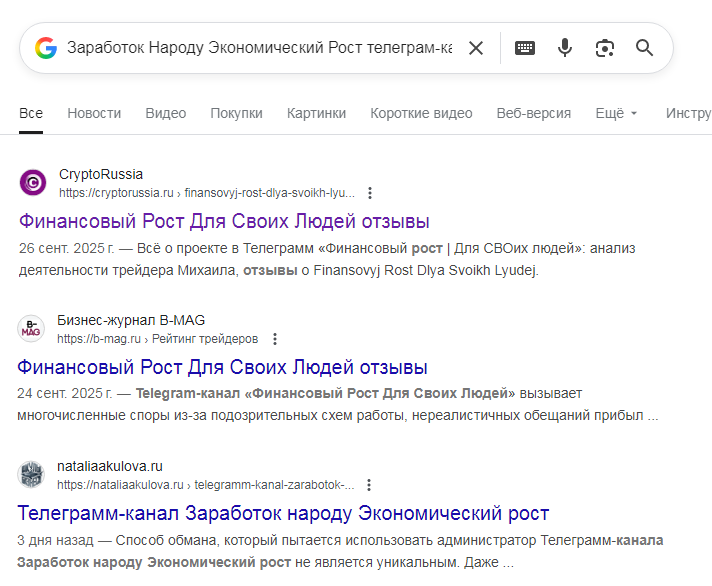Click Бизнес-журнал B-MAG site name

pos(131,320)
